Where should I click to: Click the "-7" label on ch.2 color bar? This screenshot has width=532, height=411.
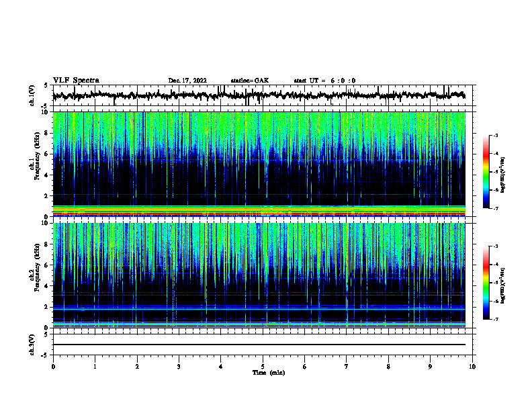coord(496,319)
